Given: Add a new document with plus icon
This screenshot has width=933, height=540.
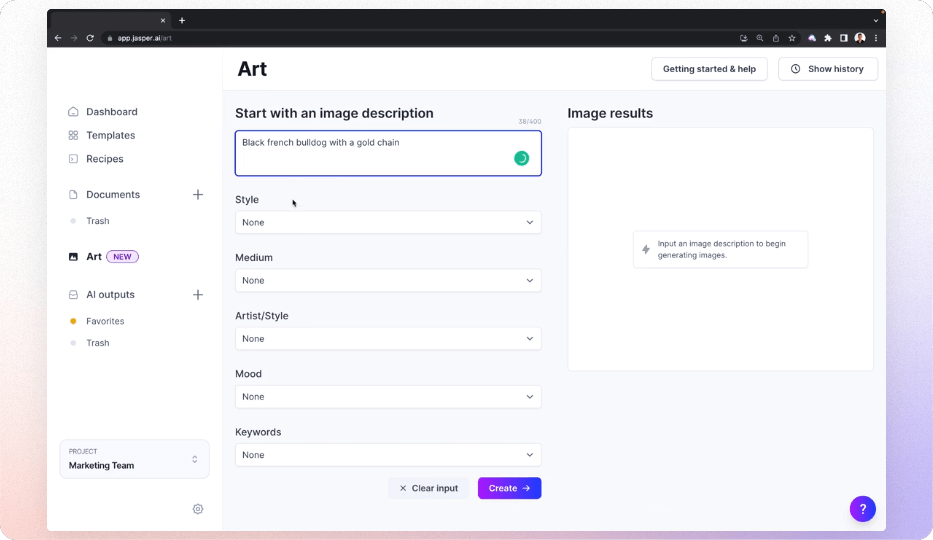Looking at the screenshot, I should click(198, 194).
